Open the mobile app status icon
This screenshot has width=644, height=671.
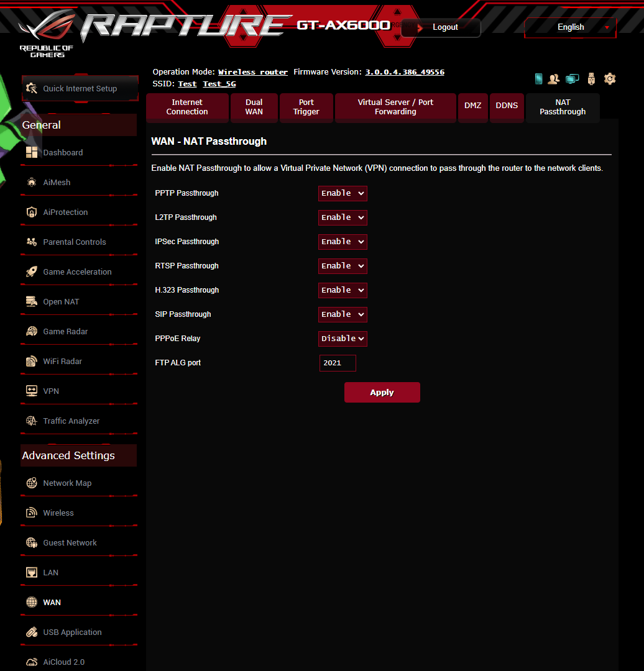point(539,79)
